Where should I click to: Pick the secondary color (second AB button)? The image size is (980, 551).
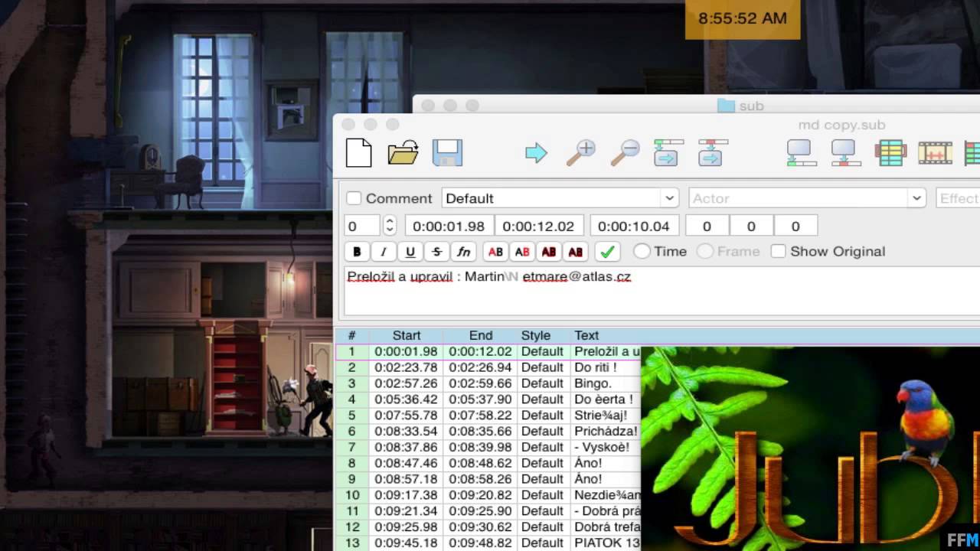(x=522, y=252)
